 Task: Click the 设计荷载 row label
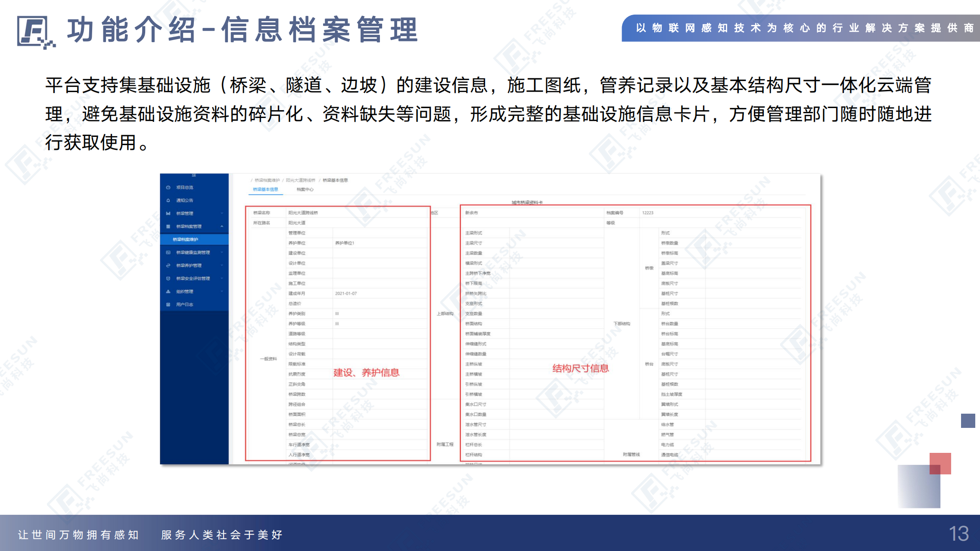pyautogui.click(x=297, y=354)
